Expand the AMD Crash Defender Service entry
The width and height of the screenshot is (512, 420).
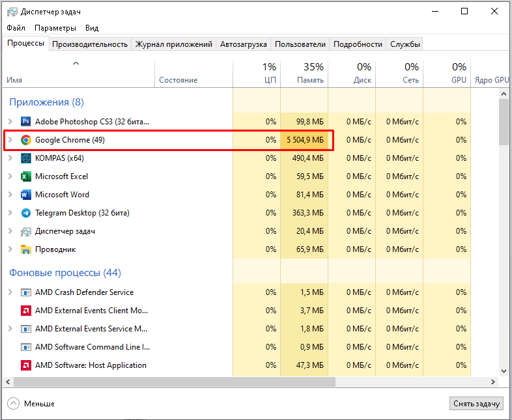(x=10, y=292)
